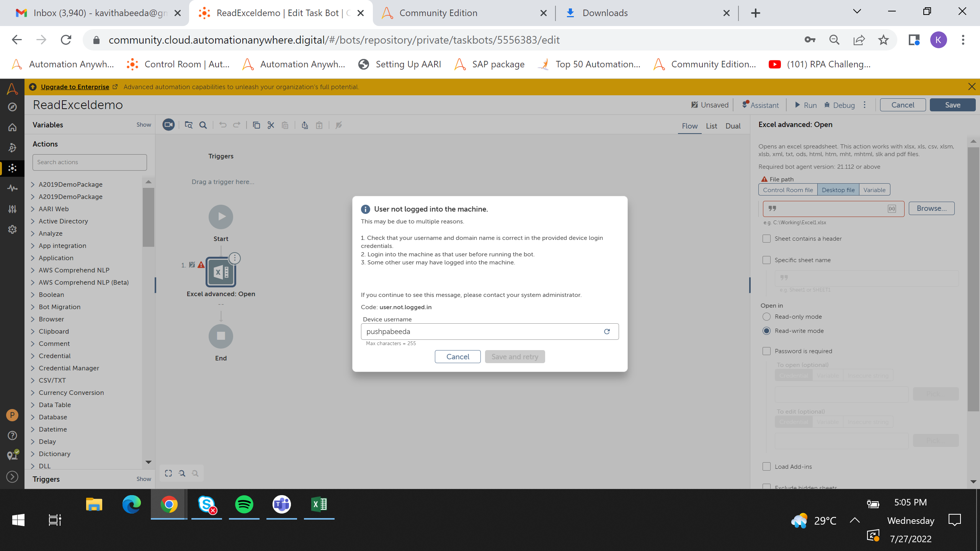This screenshot has width=980, height=551.
Task: Select Control Room file option
Action: tap(788, 190)
